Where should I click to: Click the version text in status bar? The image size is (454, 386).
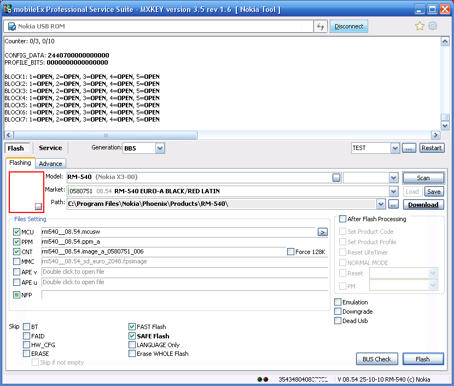384,379
